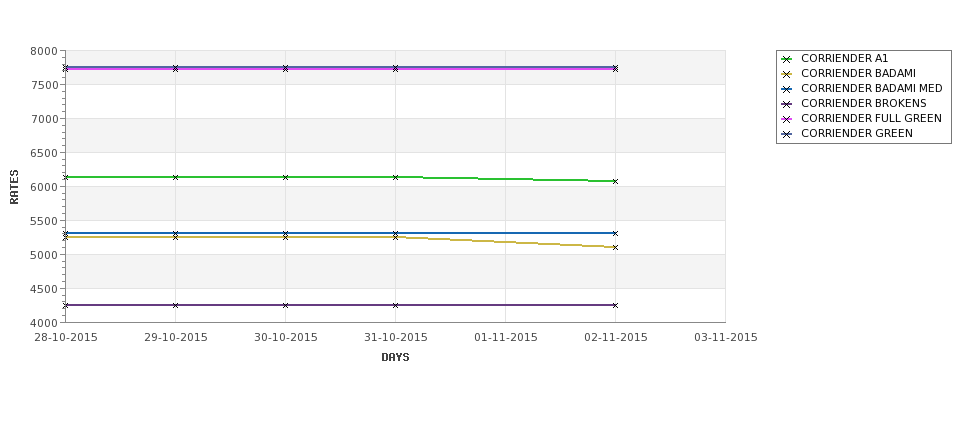Click the 28-10-2015 date axis label

pos(66,338)
